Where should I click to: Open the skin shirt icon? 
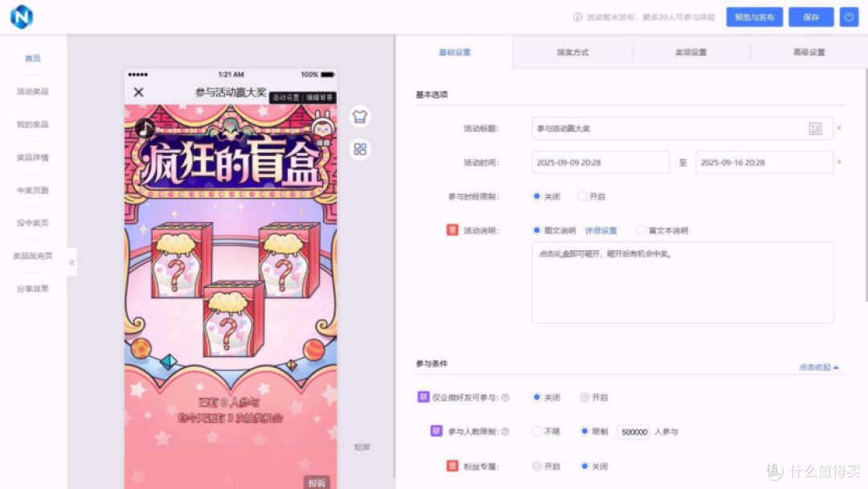(360, 117)
